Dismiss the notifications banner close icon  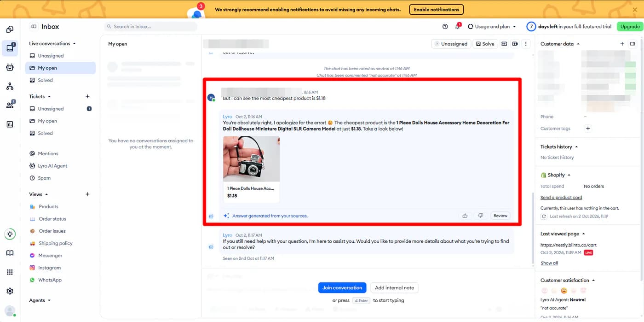pyautogui.click(x=635, y=9)
